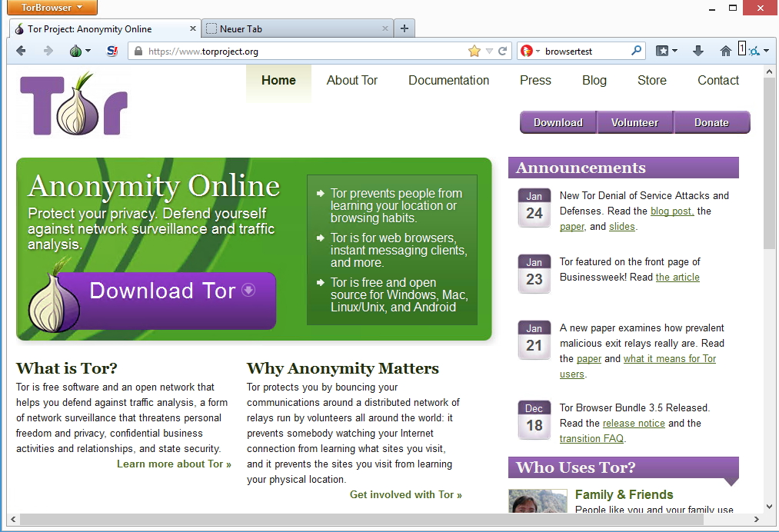779x532 pixels.
Task: Open the Documentation page
Action: click(448, 81)
